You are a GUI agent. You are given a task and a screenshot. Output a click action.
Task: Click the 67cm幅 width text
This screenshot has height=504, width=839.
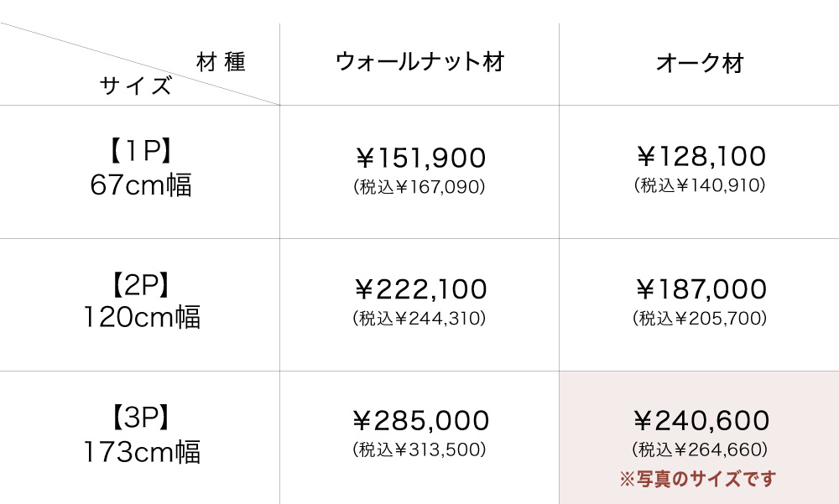point(140,185)
